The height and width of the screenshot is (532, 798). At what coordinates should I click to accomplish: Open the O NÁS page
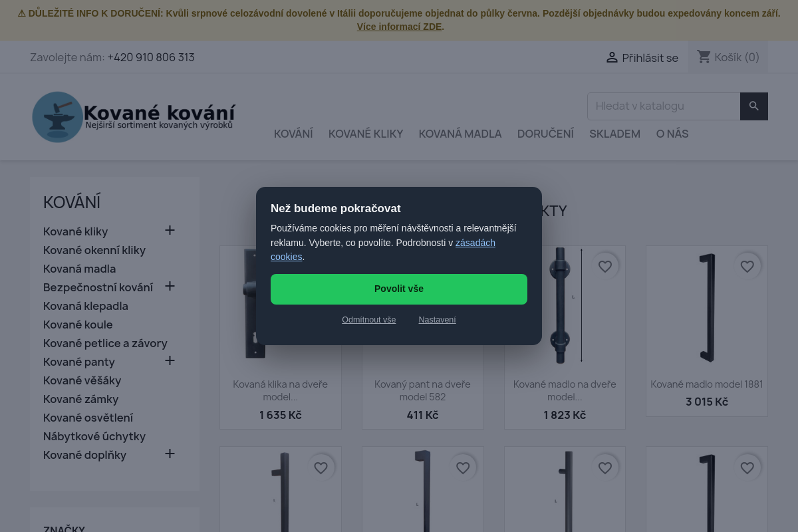pyautogui.click(x=672, y=134)
